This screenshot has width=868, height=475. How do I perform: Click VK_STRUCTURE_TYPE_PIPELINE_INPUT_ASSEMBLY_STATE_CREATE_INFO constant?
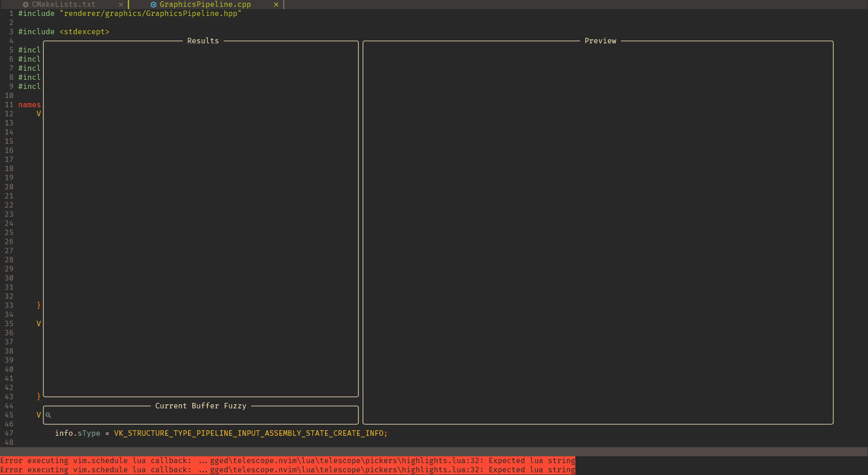(249, 433)
